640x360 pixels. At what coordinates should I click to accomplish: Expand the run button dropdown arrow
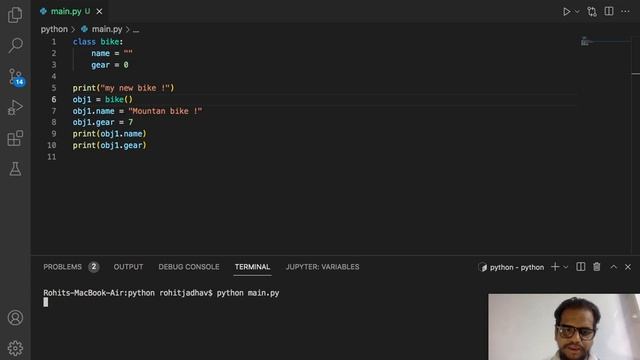coord(577,12)
